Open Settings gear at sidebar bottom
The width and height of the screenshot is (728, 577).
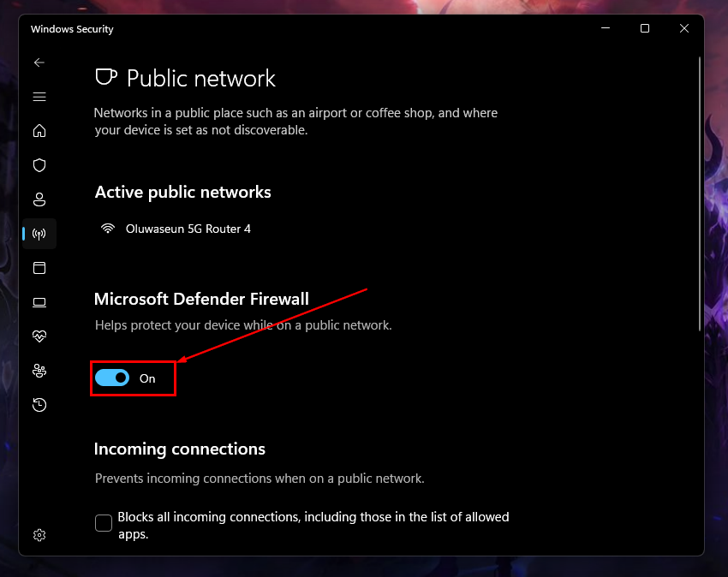39,535
